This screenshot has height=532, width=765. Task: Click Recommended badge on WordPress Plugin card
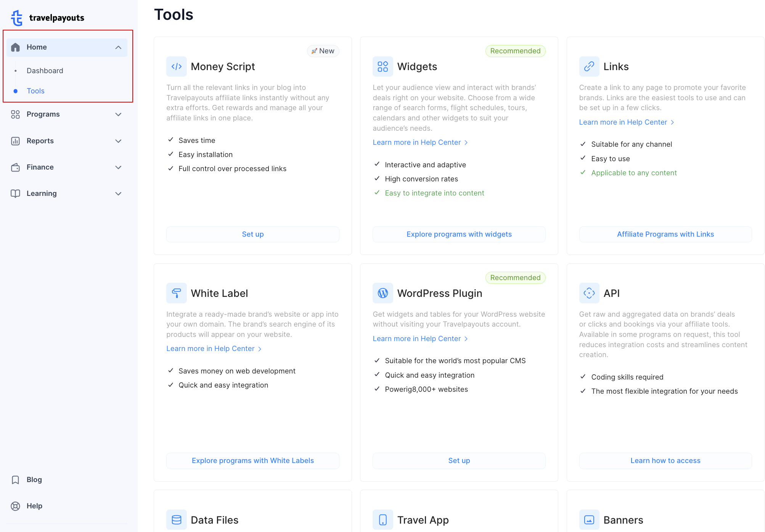coord(515,278)
